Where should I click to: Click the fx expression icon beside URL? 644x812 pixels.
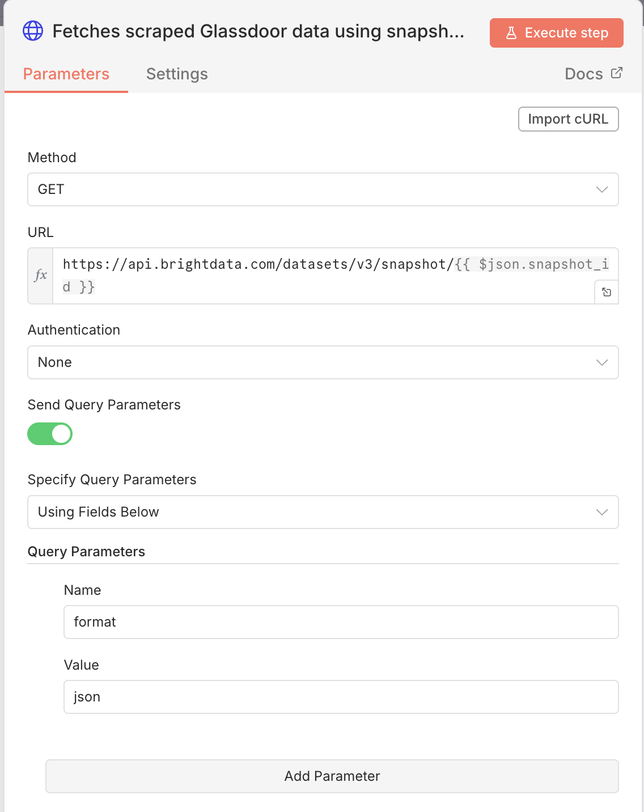point(41,276)
